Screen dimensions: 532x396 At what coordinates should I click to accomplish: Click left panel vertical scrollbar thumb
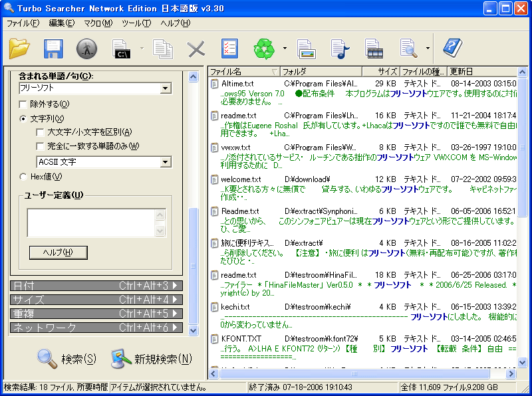pyautogui.click(x=193, y=266)
